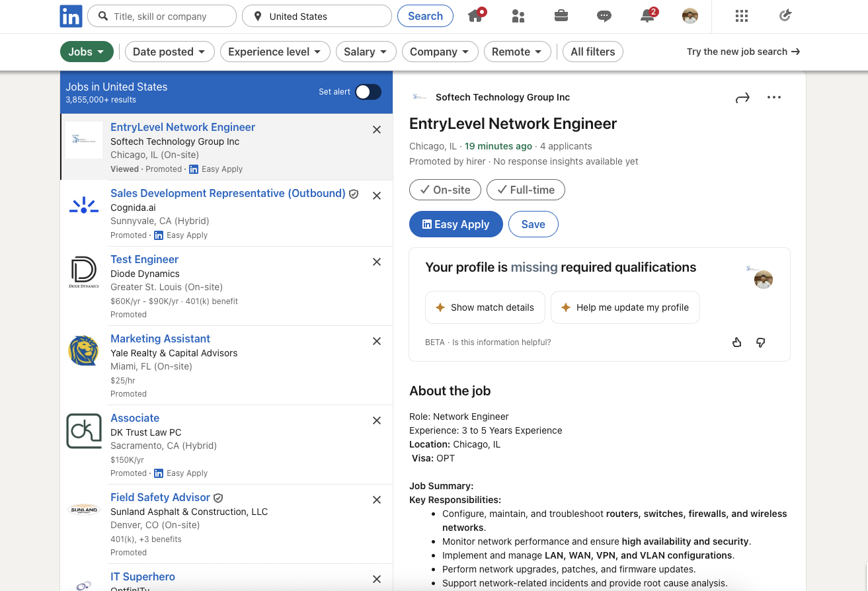Dismiss the EntryLevel Network Engineer listing

pos(377,130)
